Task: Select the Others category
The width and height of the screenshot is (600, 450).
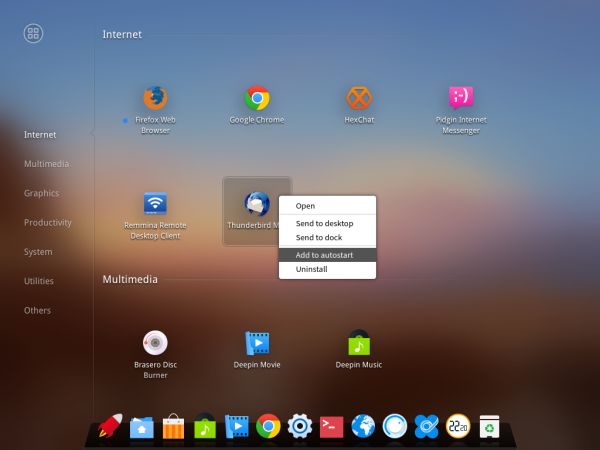Action: point(37,310)
